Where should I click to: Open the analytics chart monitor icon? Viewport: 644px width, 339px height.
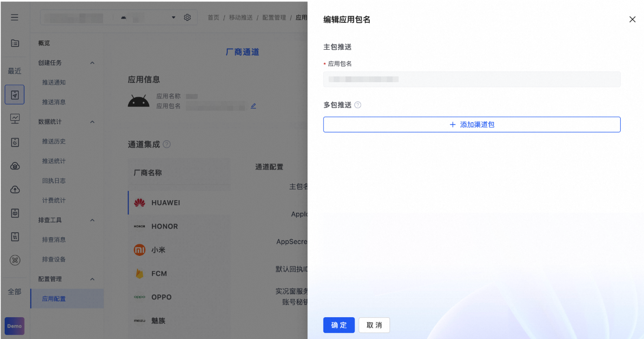15,119
